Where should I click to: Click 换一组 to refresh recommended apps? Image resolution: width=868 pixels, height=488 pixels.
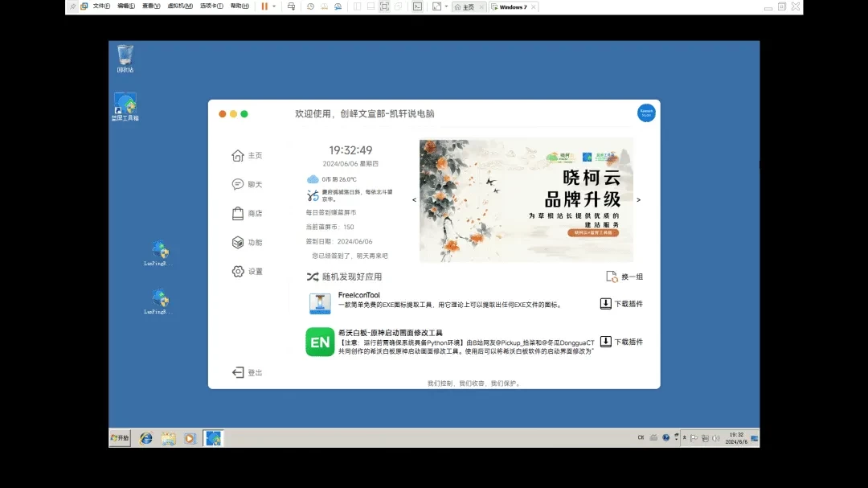pyautogui.click(x=624, y=277)
